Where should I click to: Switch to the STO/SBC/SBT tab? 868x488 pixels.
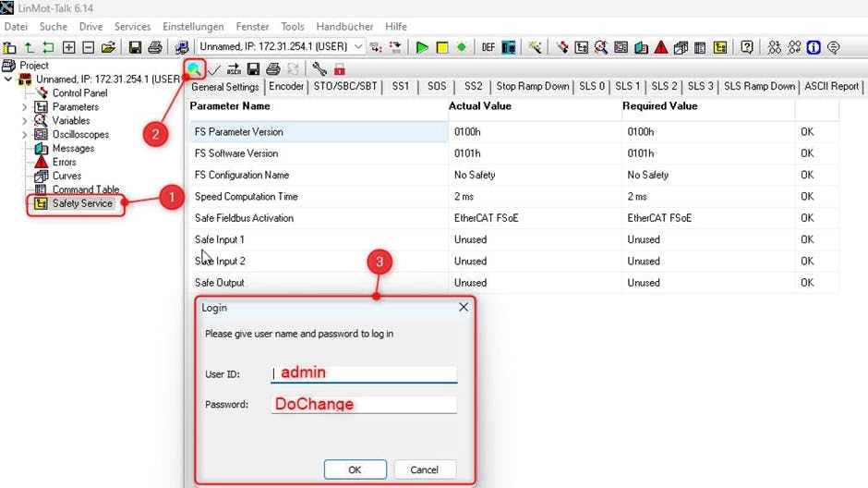point(345,87)
